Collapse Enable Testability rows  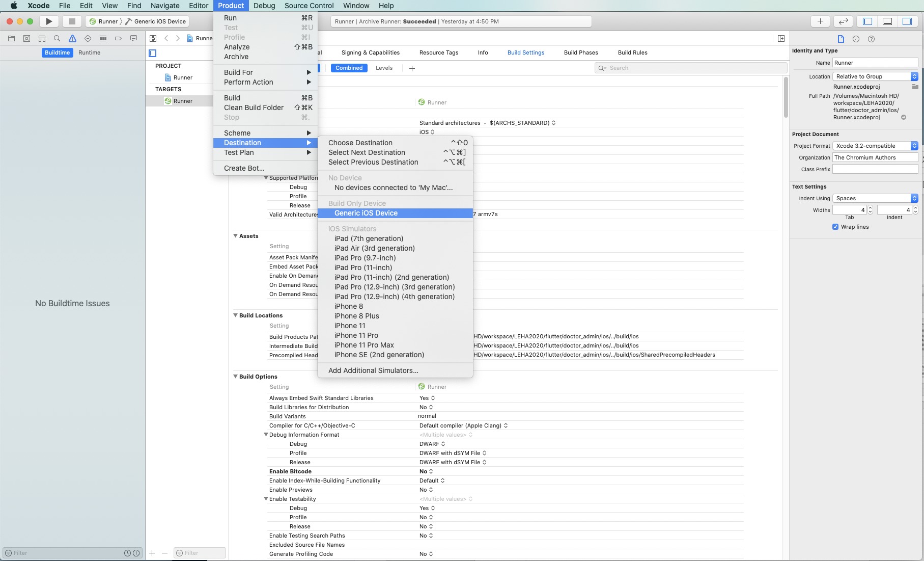pos(266,499)
